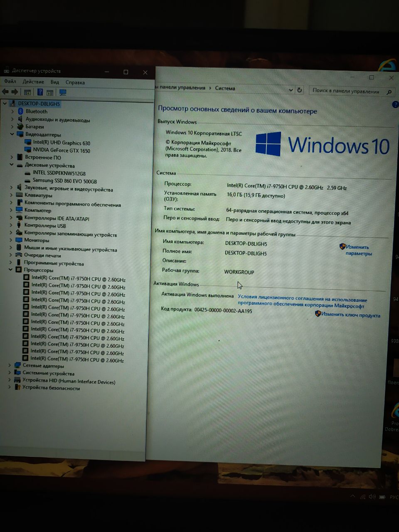Image resolution: width=399 pixels, height=532 pixels.
Task: Click the blue Help question-mark toolbar icon
Action: pyautogui.click(x=40, y=92)
